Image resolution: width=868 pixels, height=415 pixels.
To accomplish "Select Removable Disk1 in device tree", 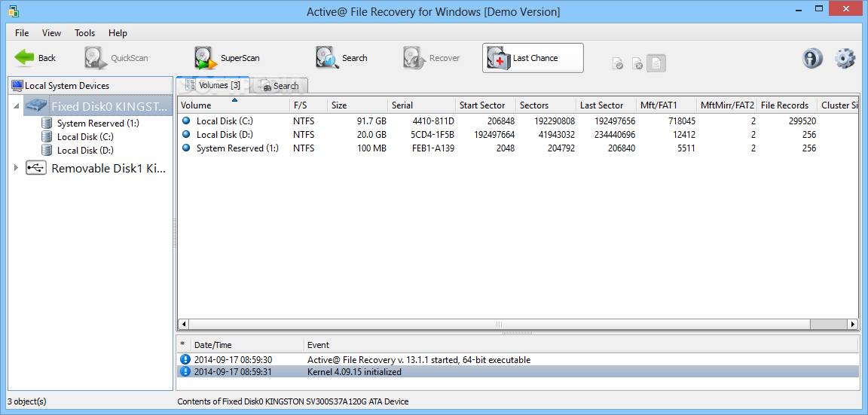I will tap(108, 168).
